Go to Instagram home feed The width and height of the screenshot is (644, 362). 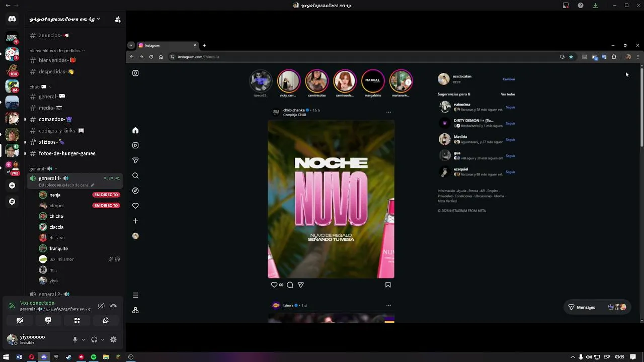(135, 130)
